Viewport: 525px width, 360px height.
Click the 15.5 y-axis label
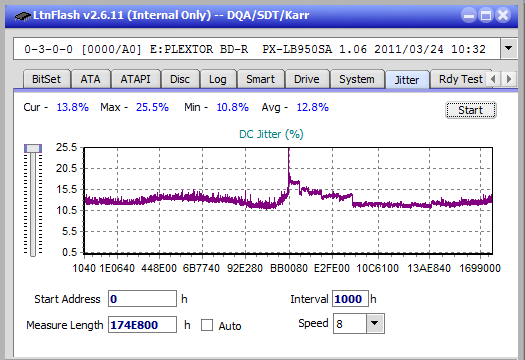[66, 189]
